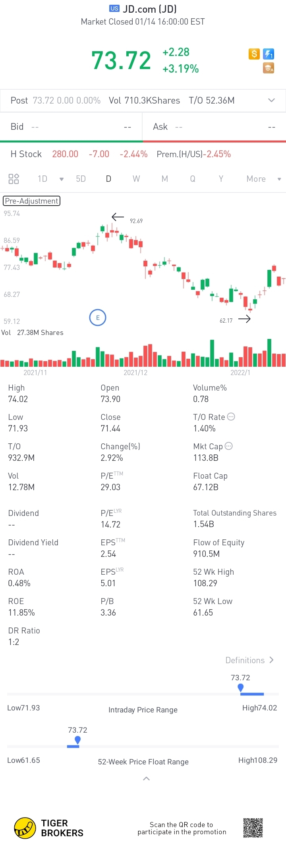Screen dimensions: 286x868
Task: Click the intraday price range marker
Action: coord(240,687)
